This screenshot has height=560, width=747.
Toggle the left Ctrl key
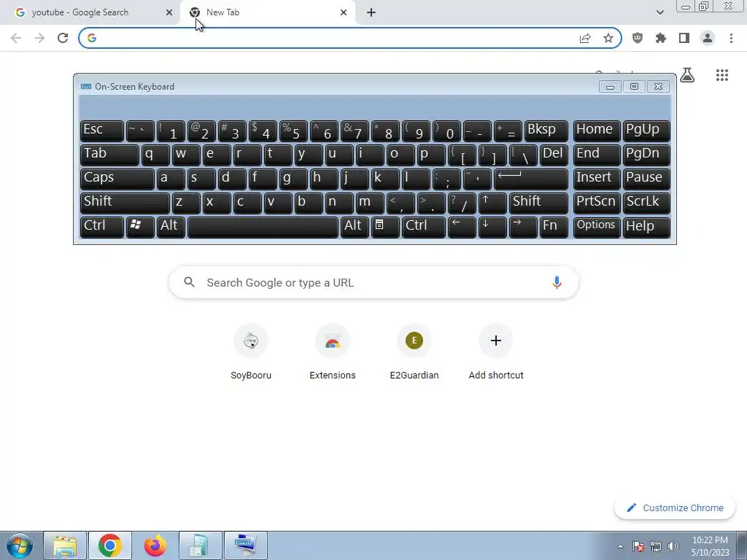tap(102, 227)
